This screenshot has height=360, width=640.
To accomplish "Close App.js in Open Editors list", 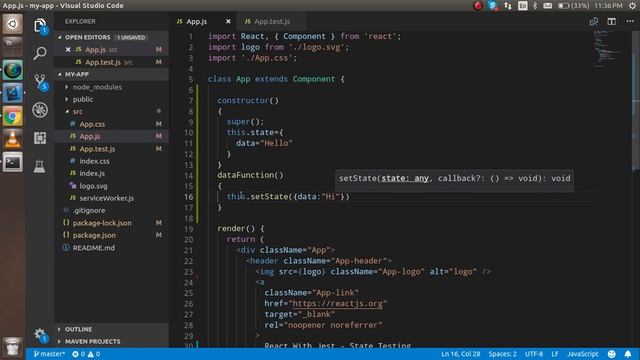I will click(68, 49).
